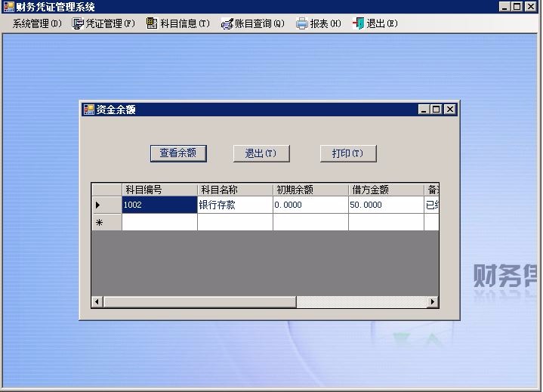Minimize the 资金余额 window

pyautogui.click(x=424, y=110)
